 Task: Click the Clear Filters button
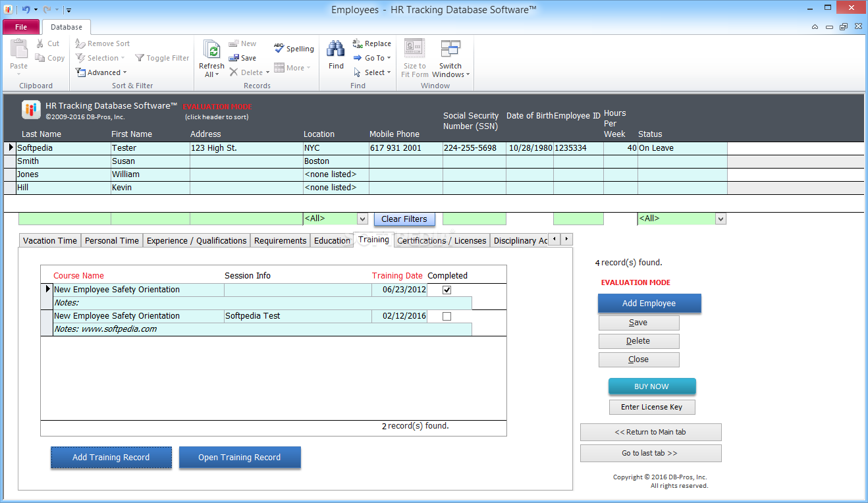click(404, 219)
